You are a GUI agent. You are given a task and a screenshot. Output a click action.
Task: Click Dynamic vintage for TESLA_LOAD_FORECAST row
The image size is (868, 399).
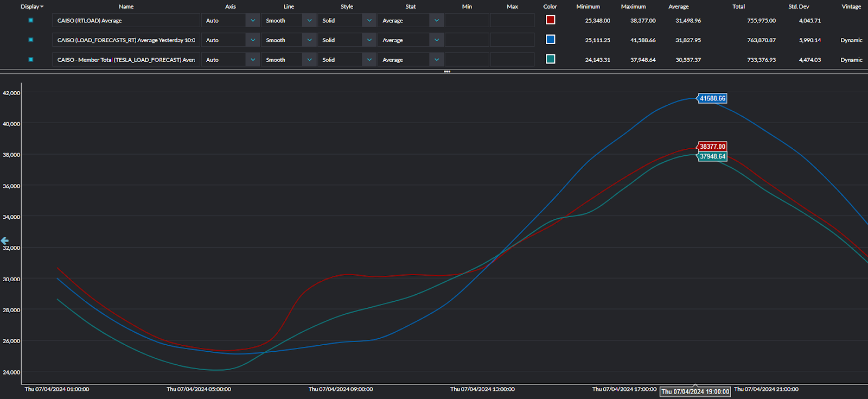pos(851,60)
